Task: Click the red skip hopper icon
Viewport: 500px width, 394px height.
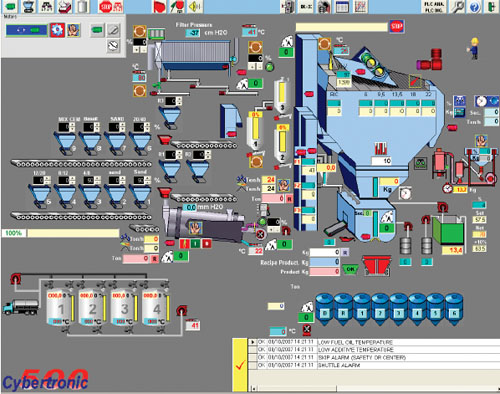Action: [x=377, y=265]
